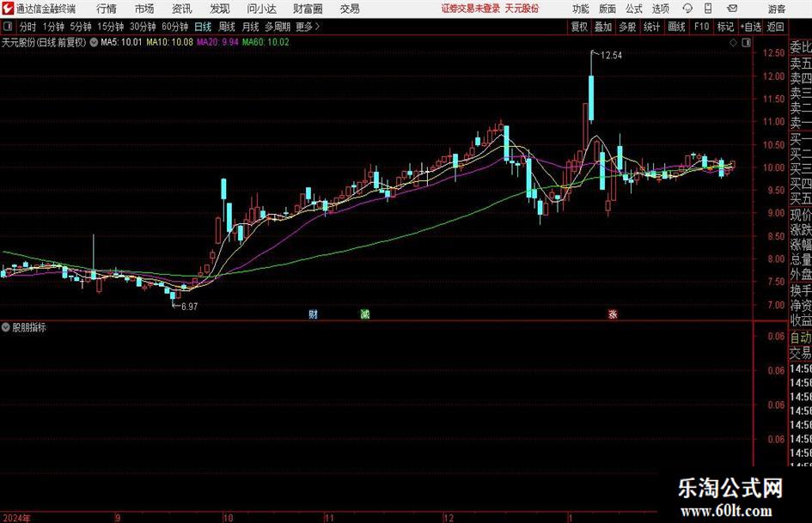Click the 换手 row in quote panel
Viewport: 812px width, 523px height.
click(x=801, y=290)
